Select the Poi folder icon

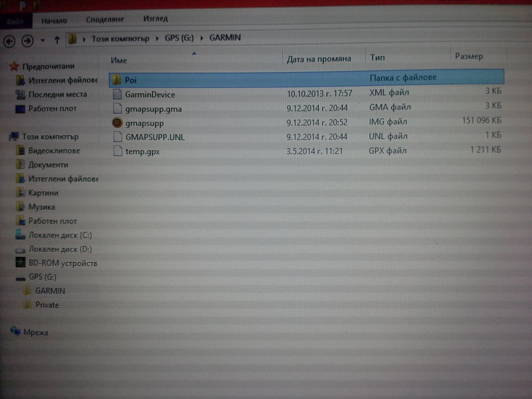coord(116,80)
